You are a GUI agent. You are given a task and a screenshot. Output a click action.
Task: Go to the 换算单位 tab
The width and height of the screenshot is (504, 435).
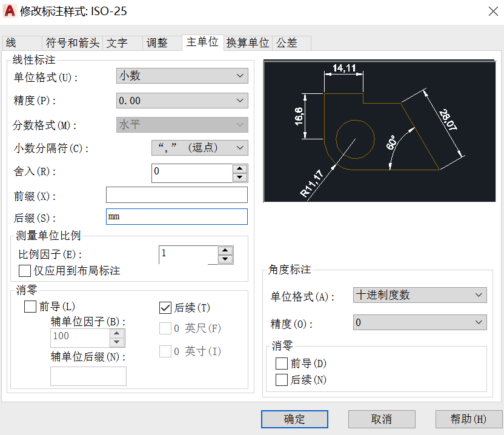click(248, 43)
